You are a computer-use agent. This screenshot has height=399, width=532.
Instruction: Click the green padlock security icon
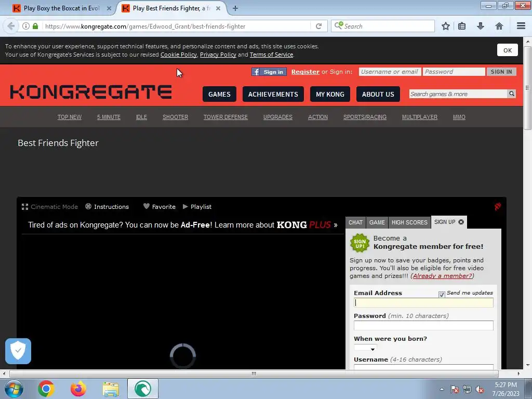(35, 26)
